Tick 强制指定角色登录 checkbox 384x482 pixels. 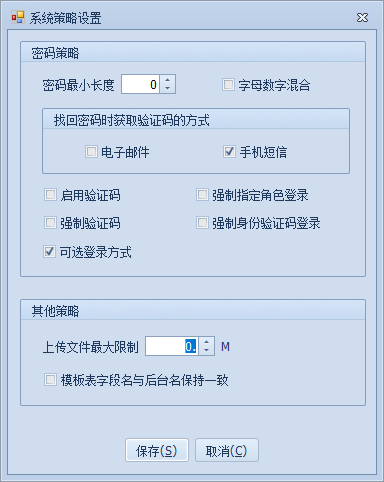pyautogui.click(x=202, y=194)
